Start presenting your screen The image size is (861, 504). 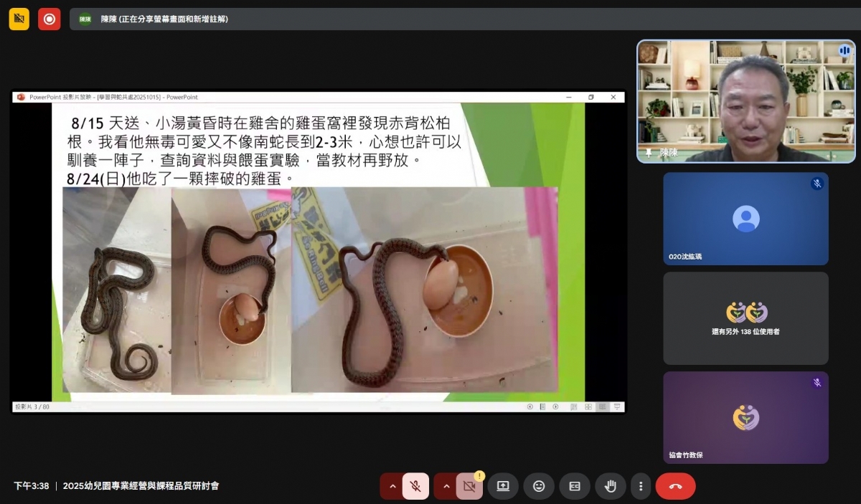[503, 486]
